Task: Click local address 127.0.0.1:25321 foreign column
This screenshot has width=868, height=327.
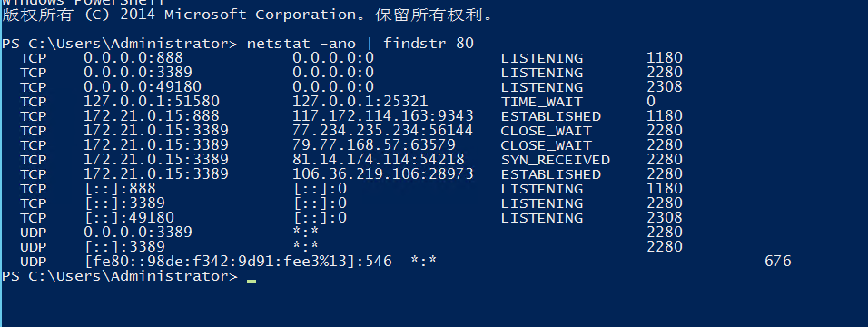Action: point(360,102)
